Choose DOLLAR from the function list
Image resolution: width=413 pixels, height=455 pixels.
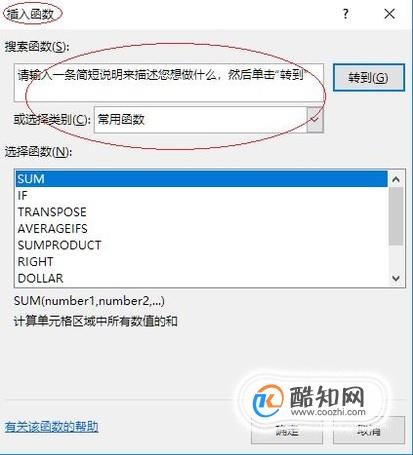tap(202, 278)
